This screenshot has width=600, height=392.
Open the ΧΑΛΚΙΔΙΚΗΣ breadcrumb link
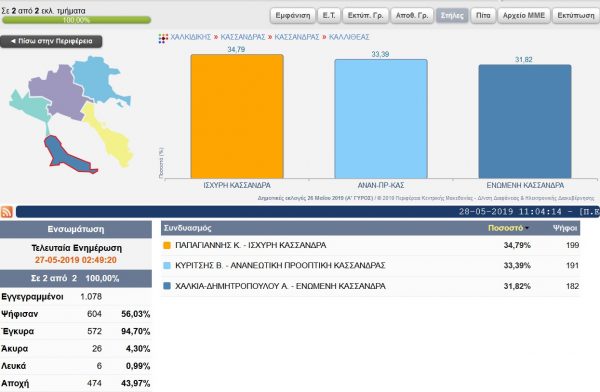point(191,37)
